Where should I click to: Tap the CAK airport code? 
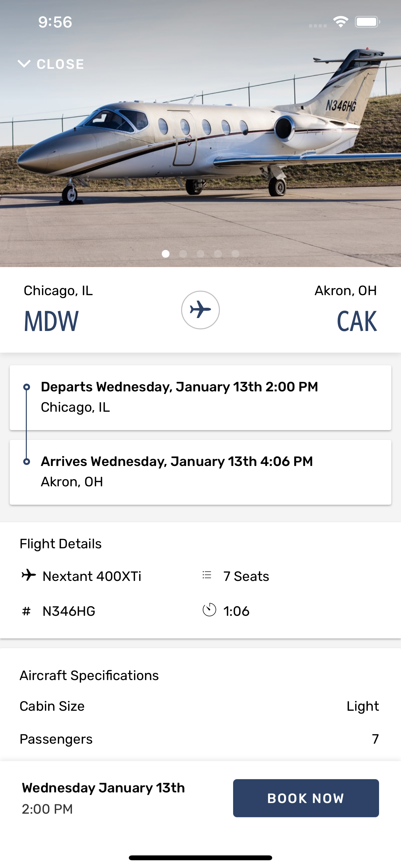click(x=357, y=321)
